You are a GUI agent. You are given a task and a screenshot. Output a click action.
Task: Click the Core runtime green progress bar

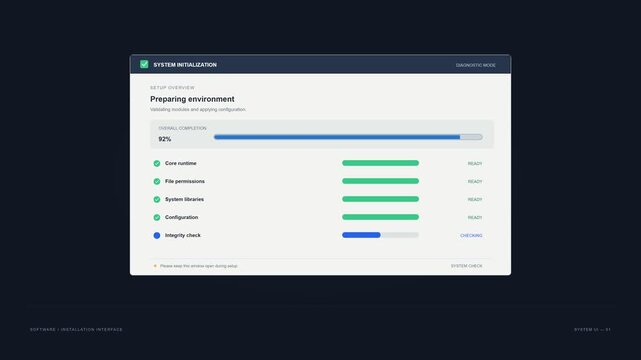point(380,163)
